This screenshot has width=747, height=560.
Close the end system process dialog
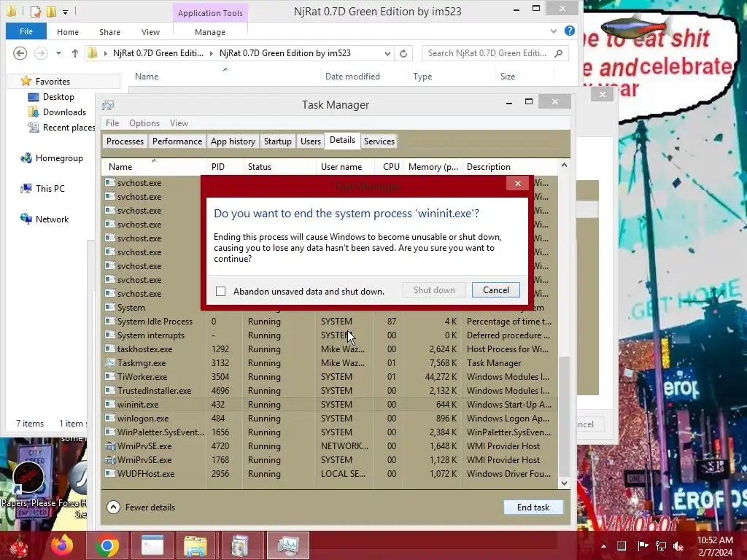(x=517, y=183)
